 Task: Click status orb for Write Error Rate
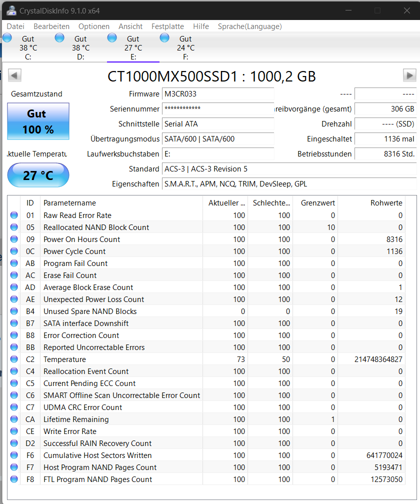click(14, 431)
